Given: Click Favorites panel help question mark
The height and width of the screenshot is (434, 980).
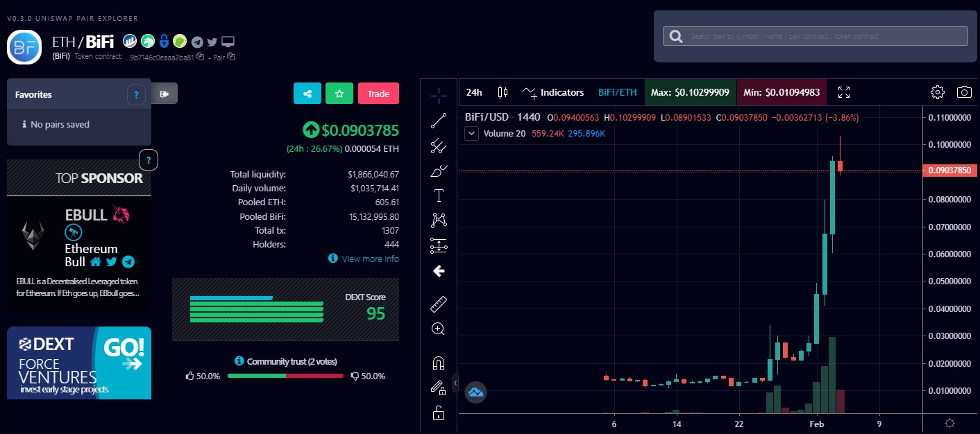Looking at the screenshot, I should point(136,94).
